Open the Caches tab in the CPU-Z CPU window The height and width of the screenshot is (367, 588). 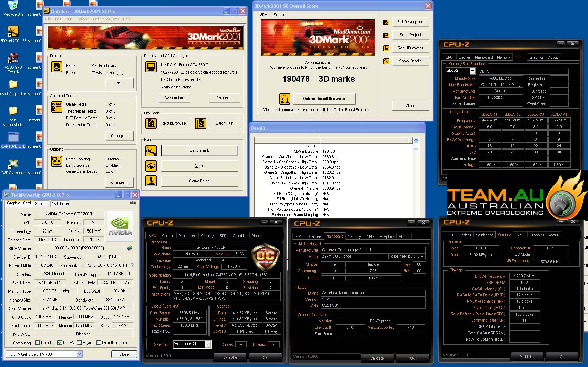pos(168,236)
